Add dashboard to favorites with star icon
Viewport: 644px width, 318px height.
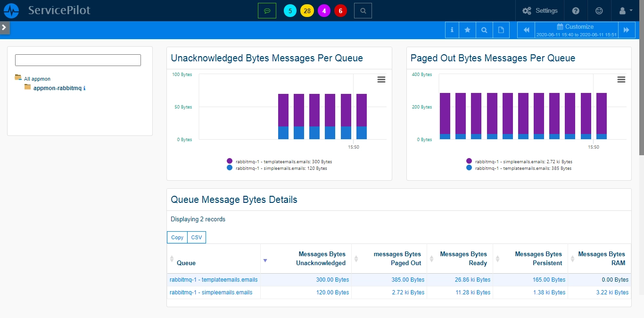click(467, 30)
